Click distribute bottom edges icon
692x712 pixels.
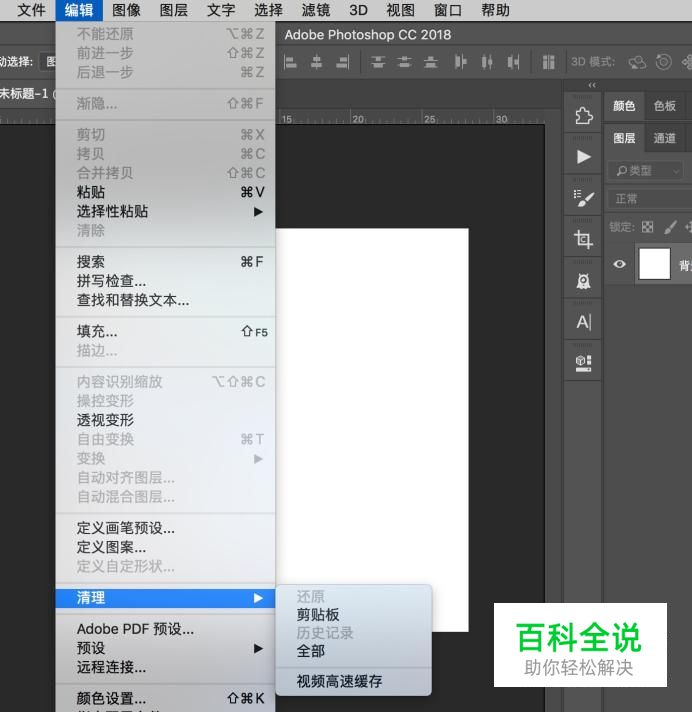(x=430, y=62)
